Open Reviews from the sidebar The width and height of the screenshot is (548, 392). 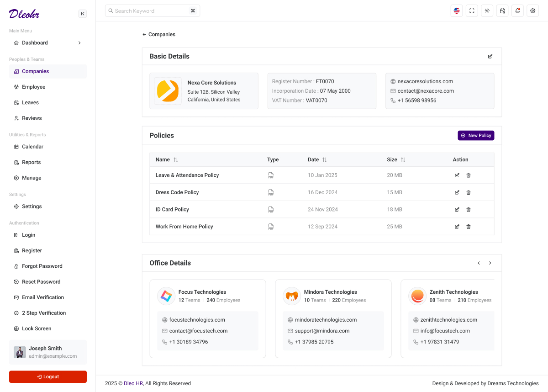click(32, 118)
